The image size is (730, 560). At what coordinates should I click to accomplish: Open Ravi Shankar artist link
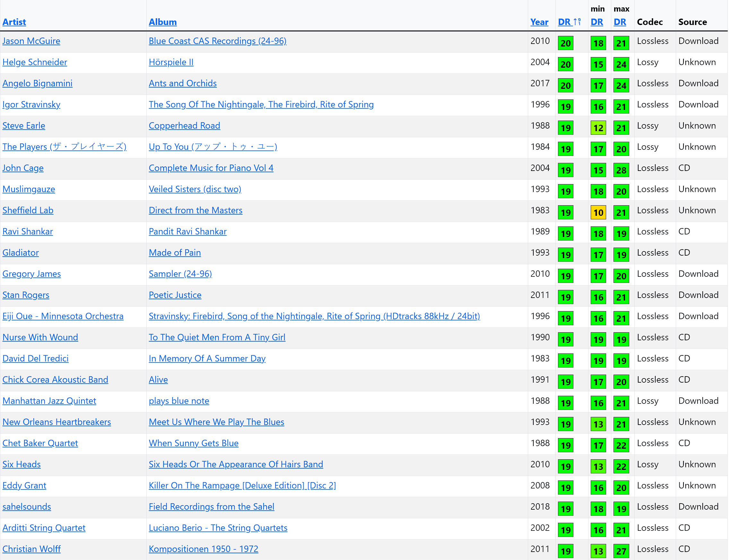tap(28, 231)
